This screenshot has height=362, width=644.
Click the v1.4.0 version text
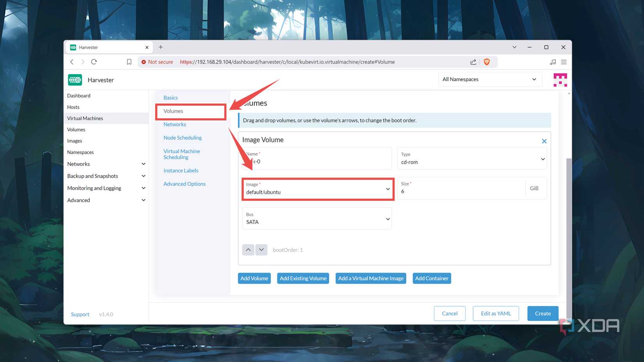[106, 314]
